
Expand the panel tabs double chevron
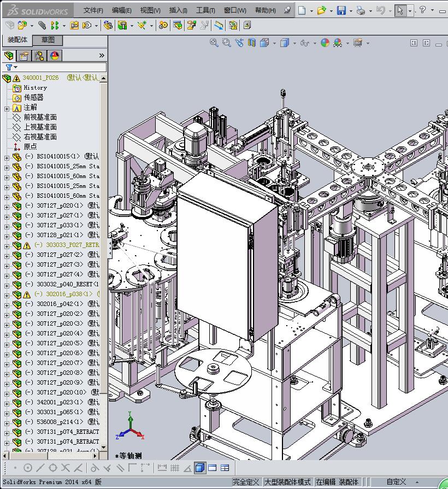(102, 56)
